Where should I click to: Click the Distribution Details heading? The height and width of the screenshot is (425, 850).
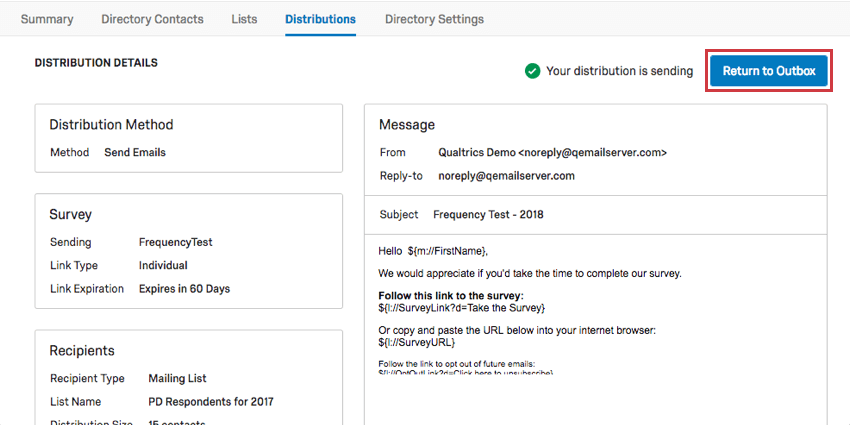pyautogui.click(x=96, y=63)
